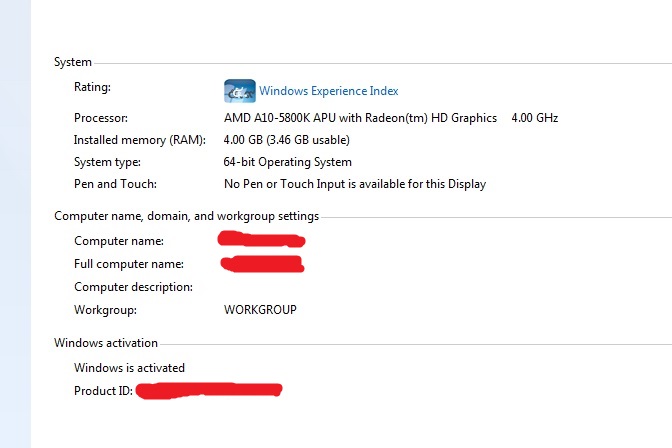Click the Rating label
The width and height of the screenshot is (672, 448).
point(92,88)
